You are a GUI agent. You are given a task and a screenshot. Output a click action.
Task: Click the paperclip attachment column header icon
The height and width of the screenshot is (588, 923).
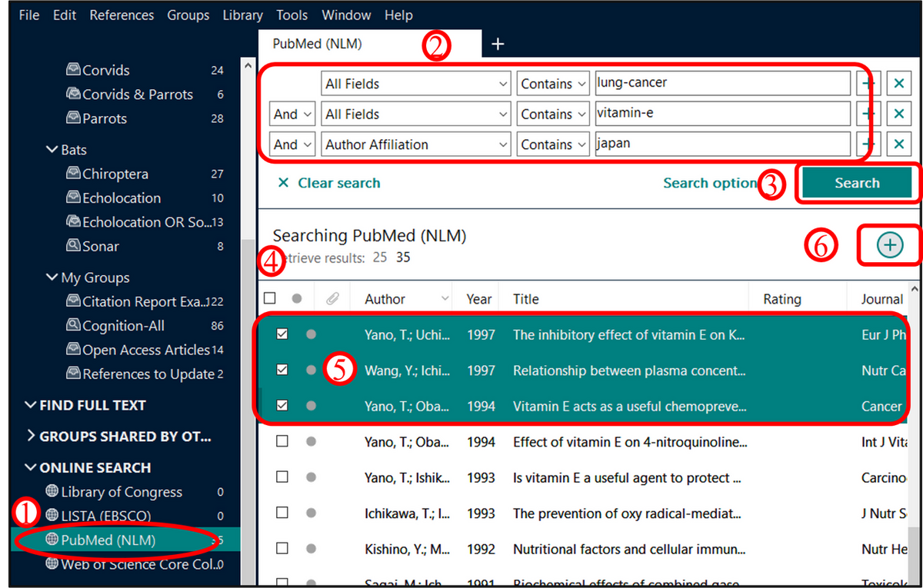pyautogui.click(x=332, y=297)
